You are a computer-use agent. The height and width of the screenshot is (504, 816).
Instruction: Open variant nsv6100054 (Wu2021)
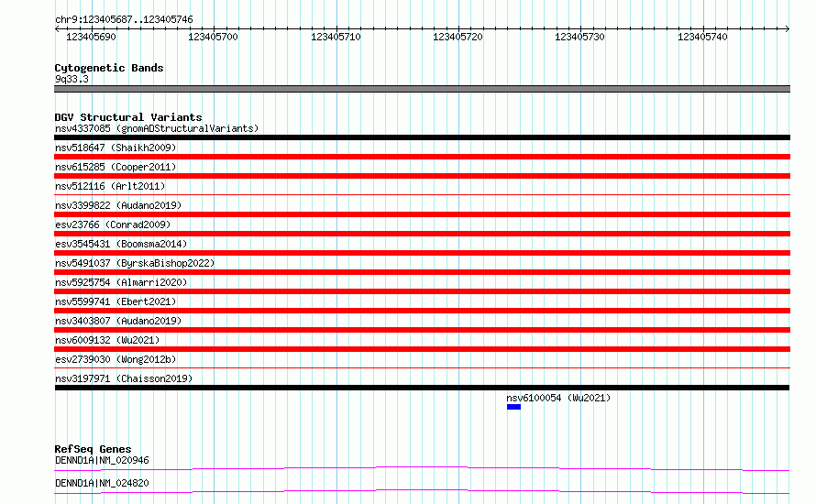(558, 398)
